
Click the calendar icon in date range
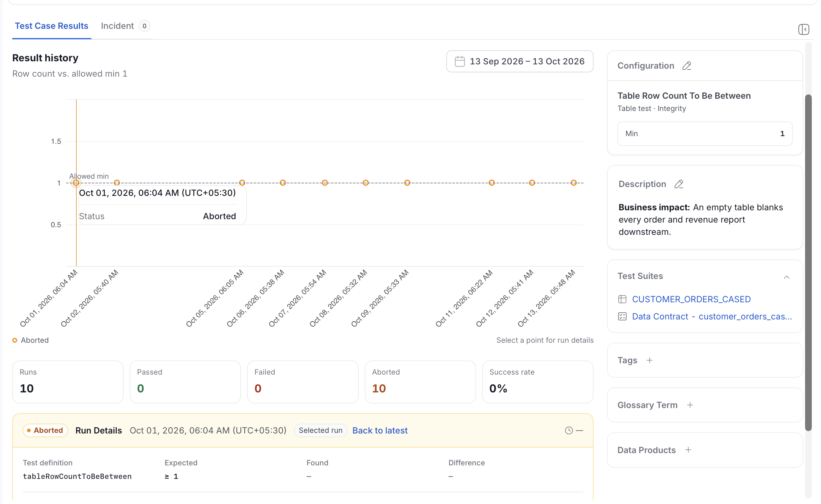coord(459,61)
